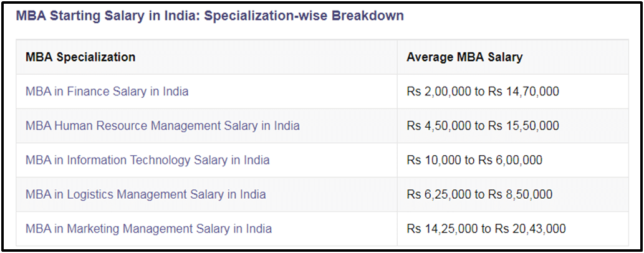Click the Rs 6,00,000 Information Technology amount
The image size is (644, 253).
click(x=510, y=160)
